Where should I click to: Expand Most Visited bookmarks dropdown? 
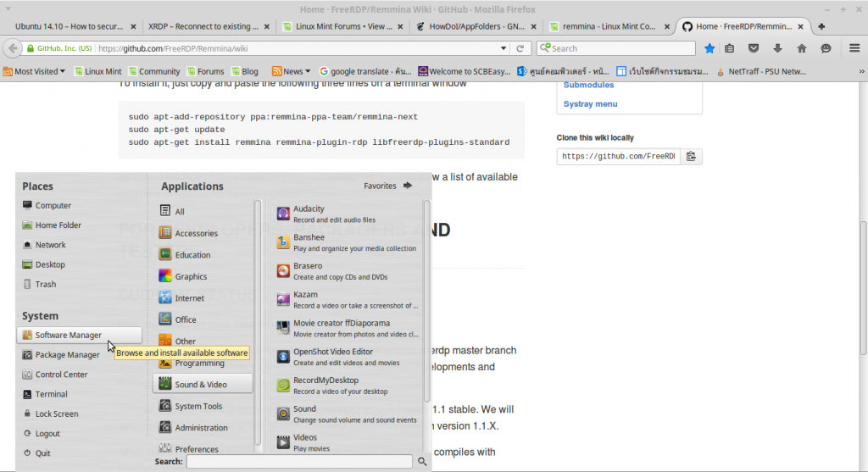34,71
